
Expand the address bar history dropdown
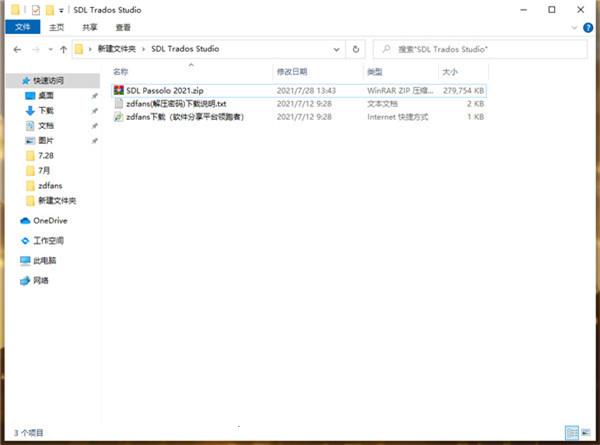[x=336, y=49]
